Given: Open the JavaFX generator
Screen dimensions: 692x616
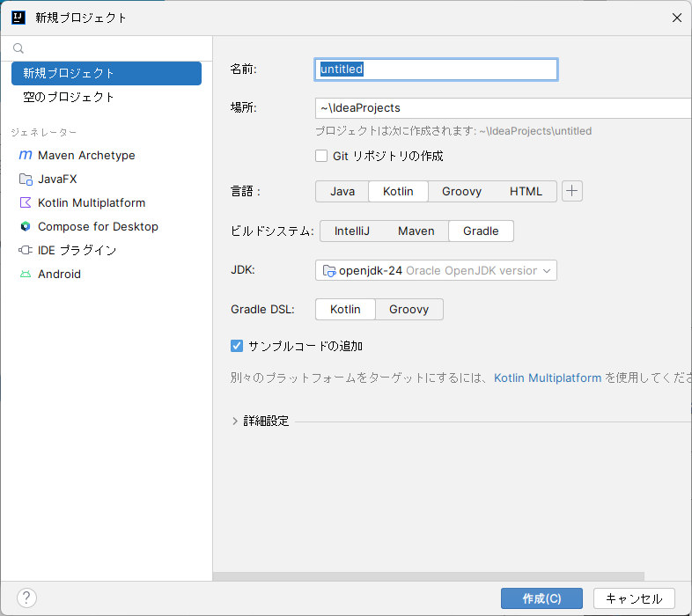Looking at the screenshot, I should pyautogui.click(x=107, y=180).
